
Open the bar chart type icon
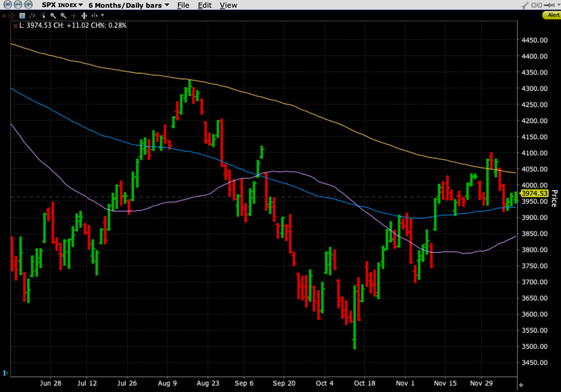point(32,16)
